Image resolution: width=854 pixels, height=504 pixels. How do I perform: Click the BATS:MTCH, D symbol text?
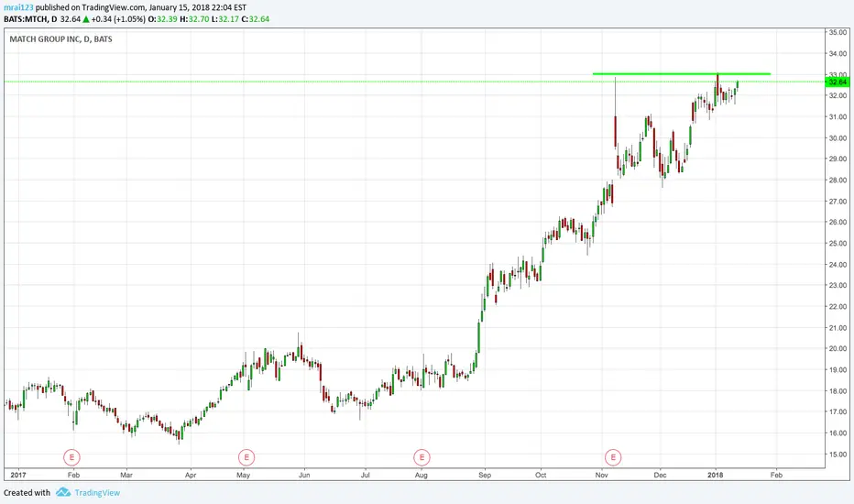click(x=30, y=19)
